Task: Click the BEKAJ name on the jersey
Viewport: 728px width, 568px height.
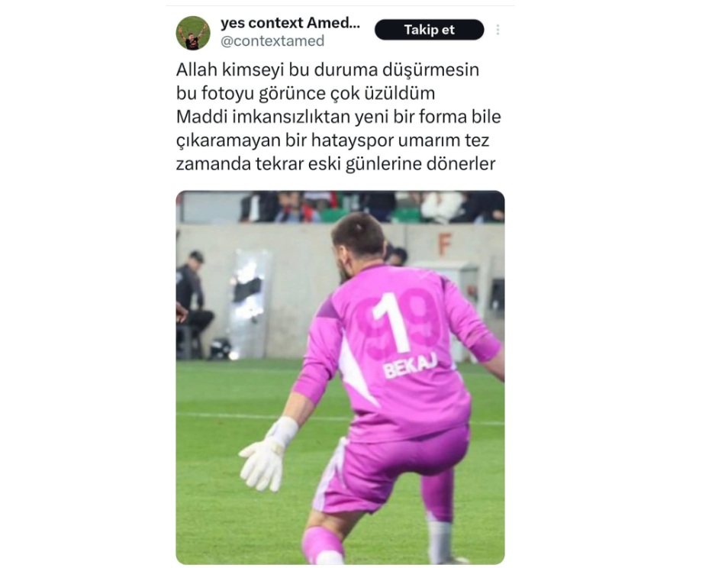Action: (x=411, y=366)
